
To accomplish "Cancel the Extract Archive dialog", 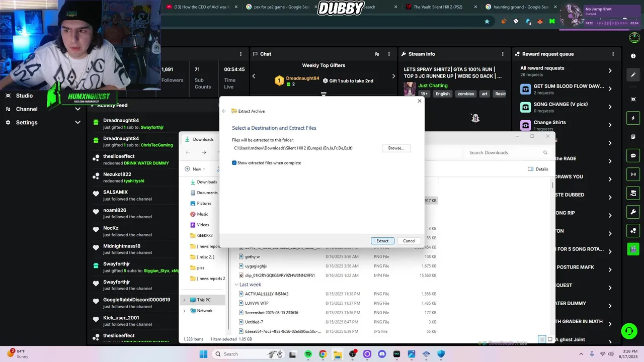I will click(409, 241).
